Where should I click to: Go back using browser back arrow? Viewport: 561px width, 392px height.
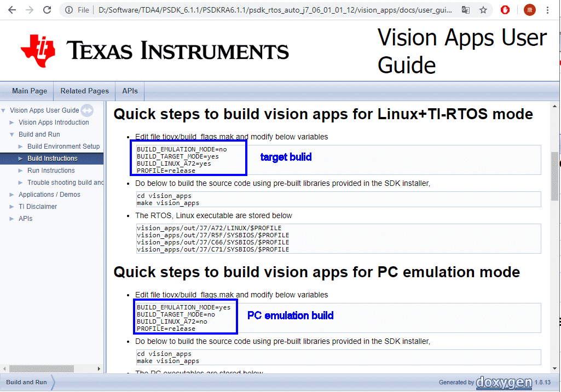12,10
